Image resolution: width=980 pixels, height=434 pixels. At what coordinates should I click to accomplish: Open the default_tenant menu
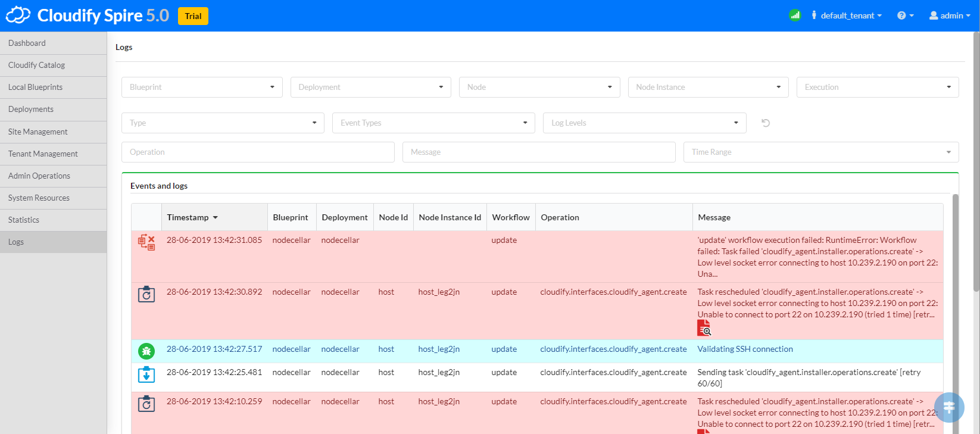tap(846, 15)
